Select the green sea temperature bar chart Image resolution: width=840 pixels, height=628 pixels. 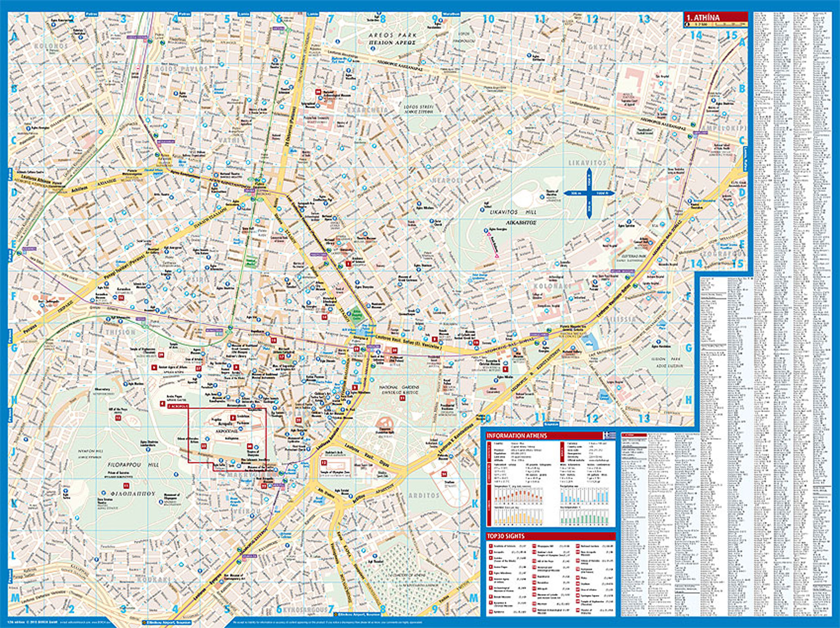click(584, 517)
